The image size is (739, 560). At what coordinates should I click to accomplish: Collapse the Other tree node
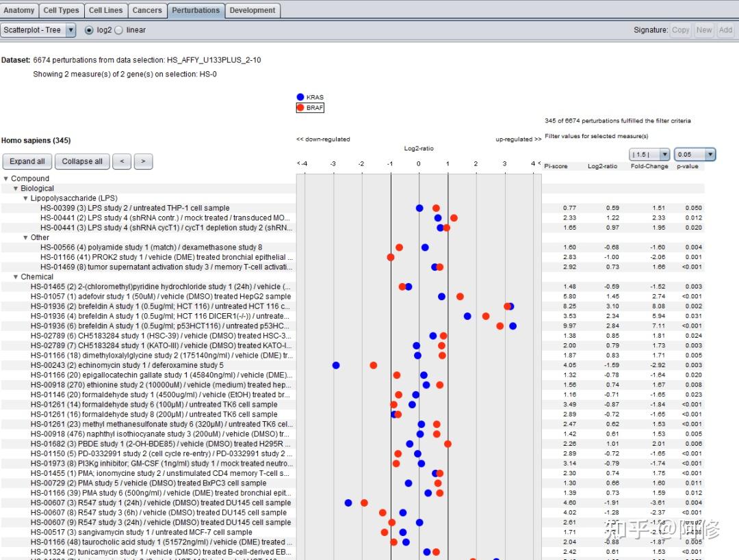coord(25,237)
